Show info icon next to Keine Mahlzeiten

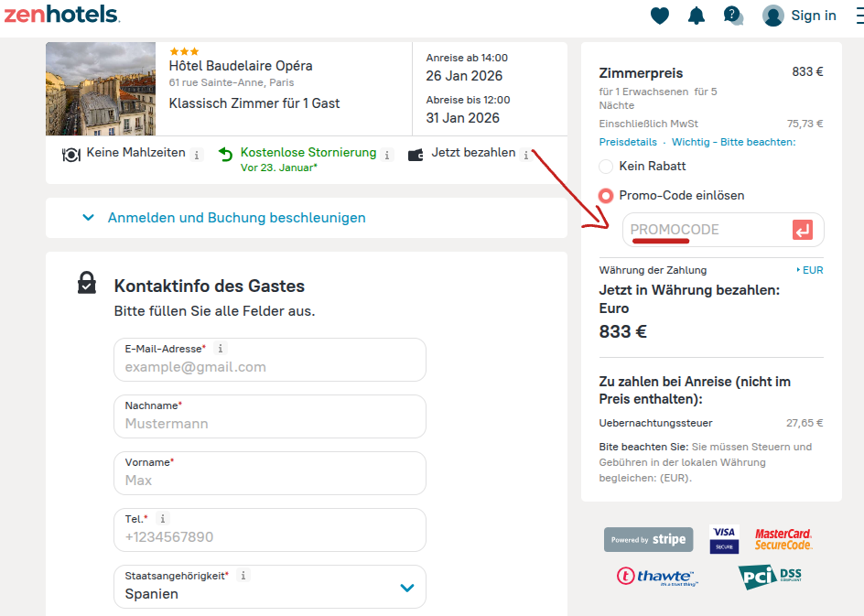point(197,155)
